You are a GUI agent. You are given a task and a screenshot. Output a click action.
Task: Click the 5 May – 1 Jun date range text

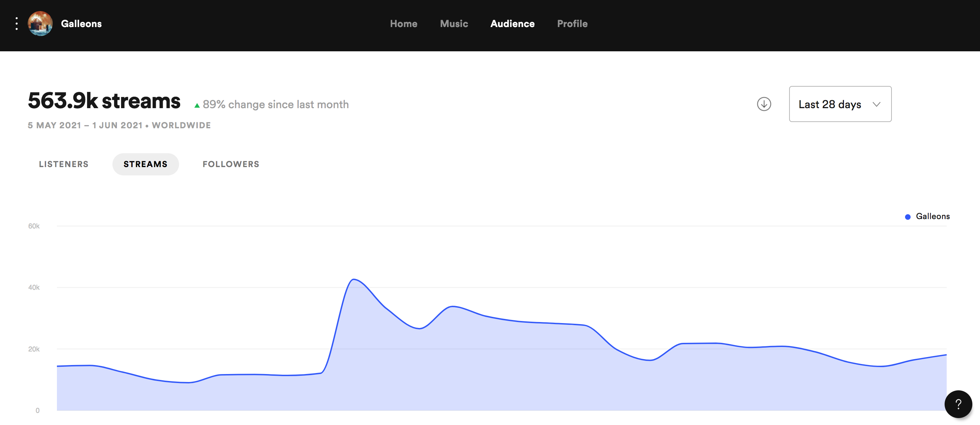(85, 125)
